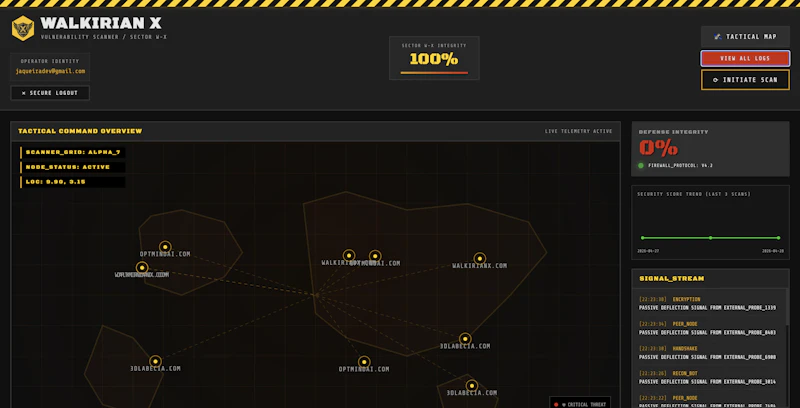Click the X icon on Secure Logout
Viewport: 800px width, 408px height.
point(23,93)
